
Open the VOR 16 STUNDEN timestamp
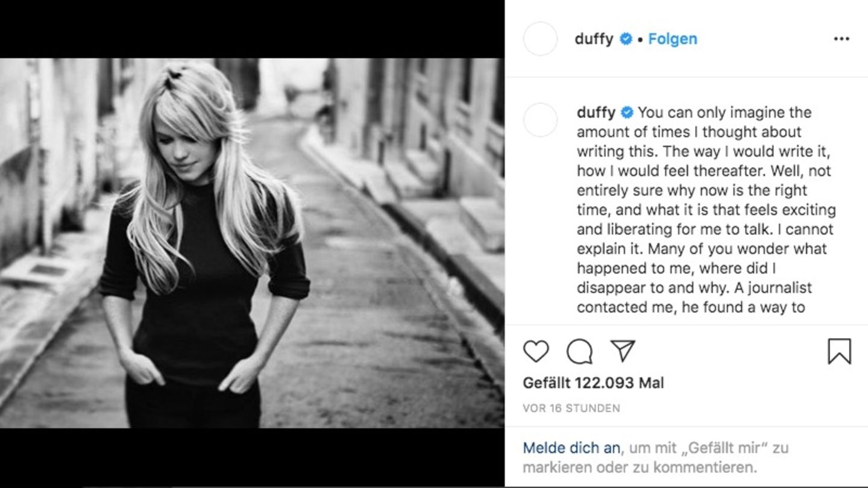(x=571, y=408)
